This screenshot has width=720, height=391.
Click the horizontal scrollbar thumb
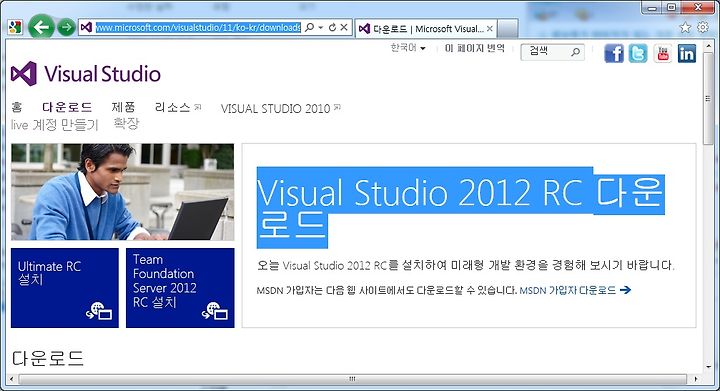coord(352,379)
